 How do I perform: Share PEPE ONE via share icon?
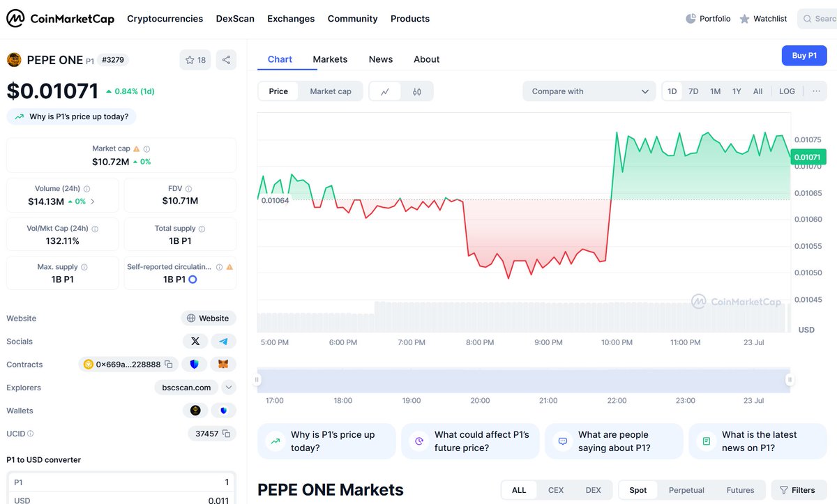226,60
